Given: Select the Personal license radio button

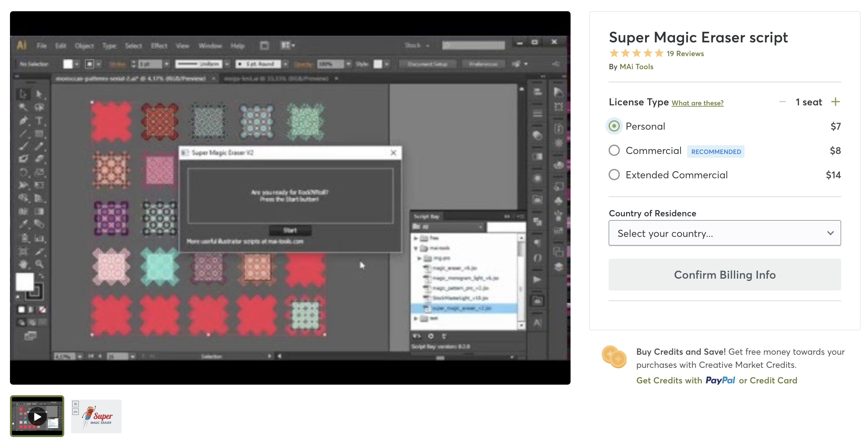Looking at the screenshot, I should (614, 126).
